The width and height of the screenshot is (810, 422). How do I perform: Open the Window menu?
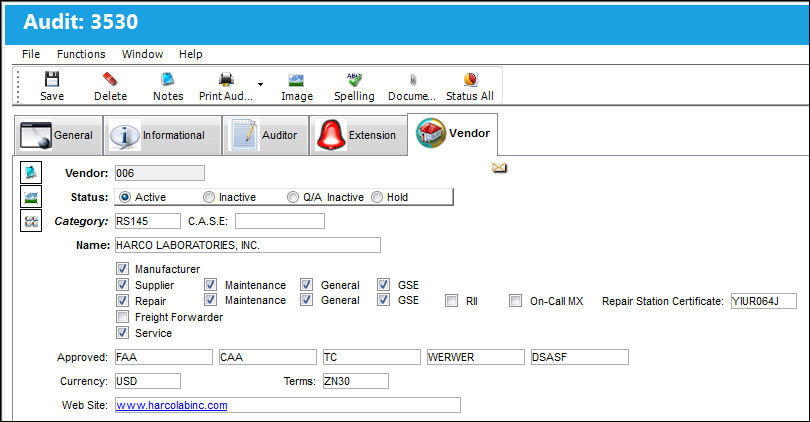pyautogui.click(x=142, y=54)
